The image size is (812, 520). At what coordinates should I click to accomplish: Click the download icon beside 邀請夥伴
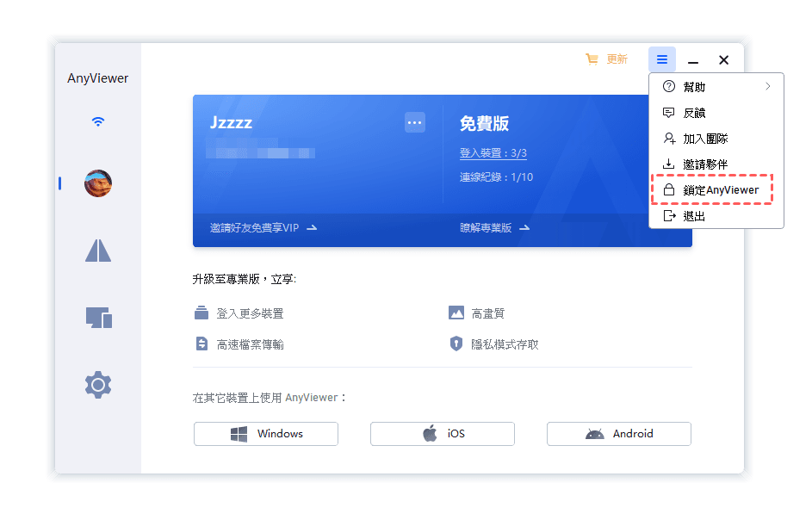669,164
